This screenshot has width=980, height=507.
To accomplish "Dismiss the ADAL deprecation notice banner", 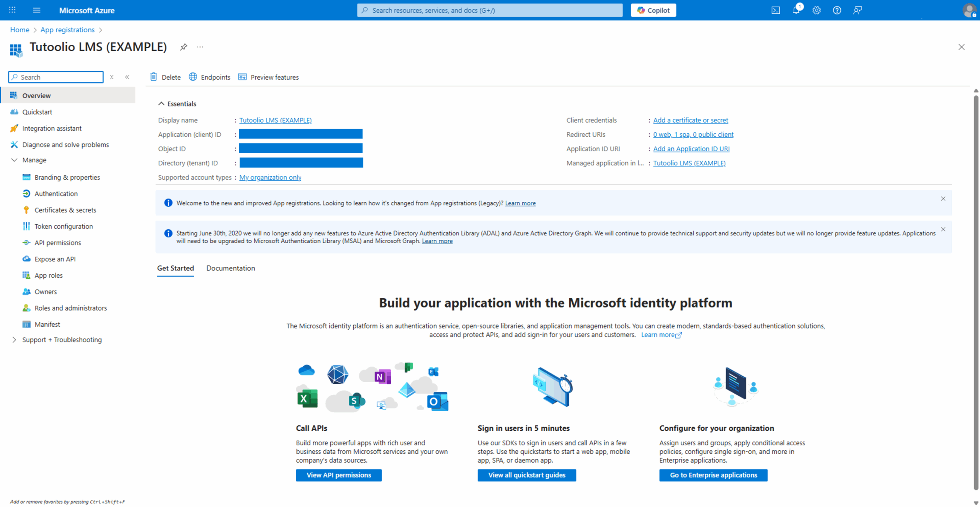I will click(x=943, y=229).
